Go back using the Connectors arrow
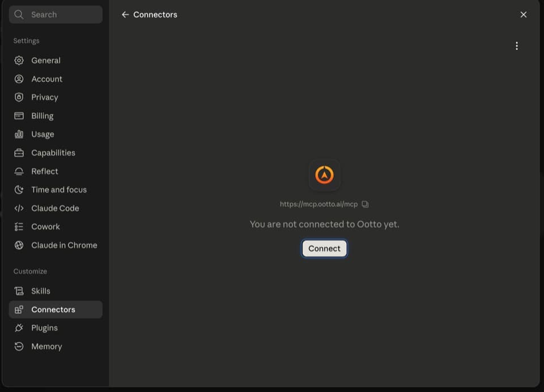544x392 pixels. (125, 15)
